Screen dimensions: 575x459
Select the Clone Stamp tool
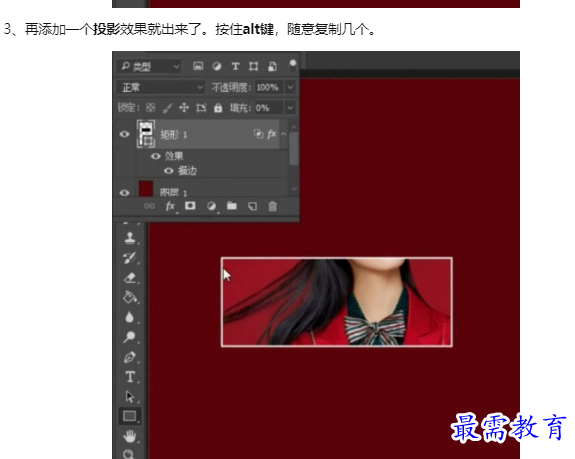130,237
